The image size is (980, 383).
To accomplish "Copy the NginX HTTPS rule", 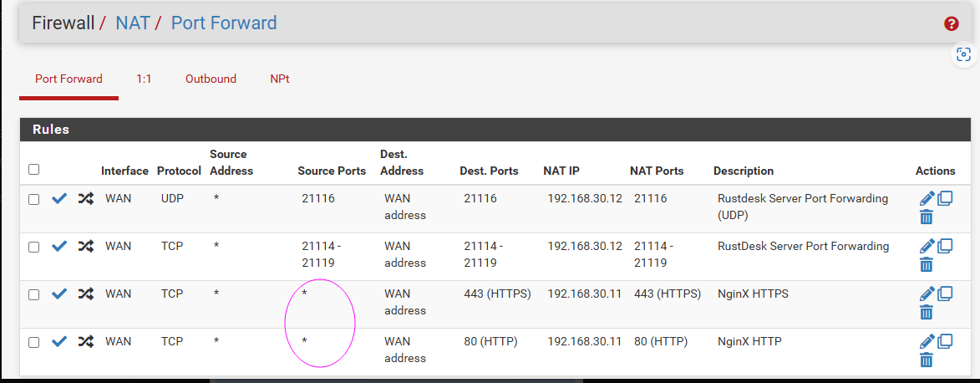I will coord(944,294).
